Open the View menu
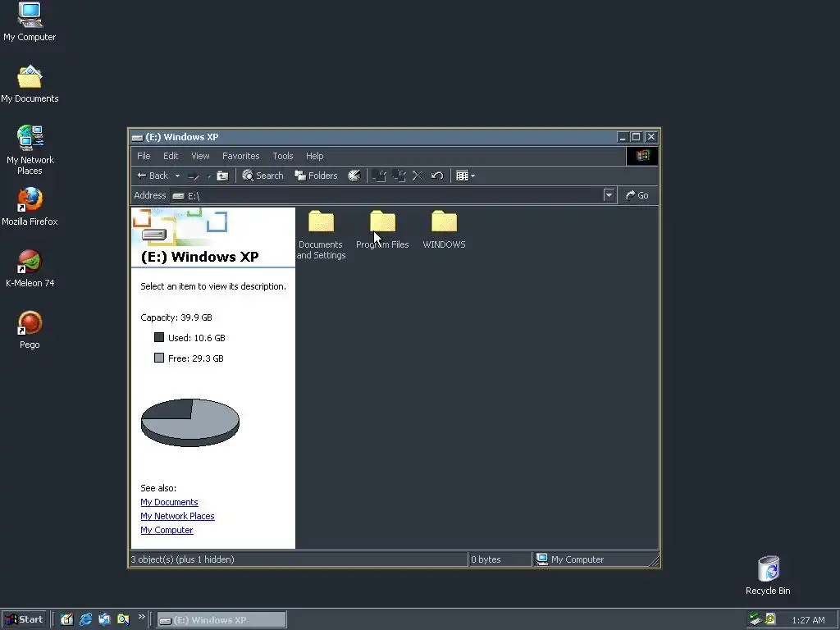The height and width of the screenshot is (630, 840). click(x=200, y=156)
